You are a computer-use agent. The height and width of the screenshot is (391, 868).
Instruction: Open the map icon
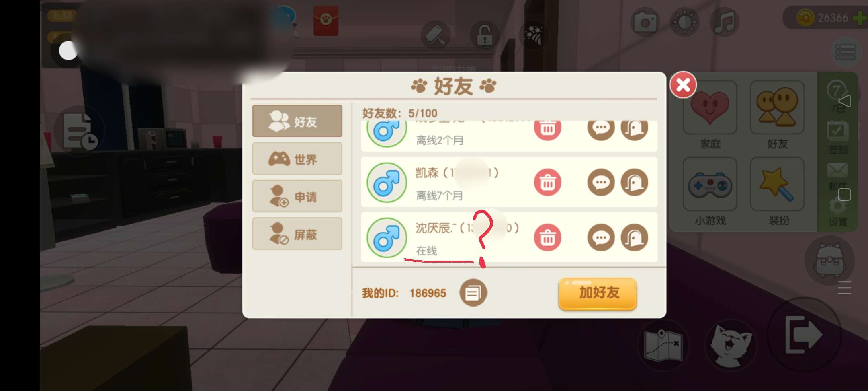point(663,345)
